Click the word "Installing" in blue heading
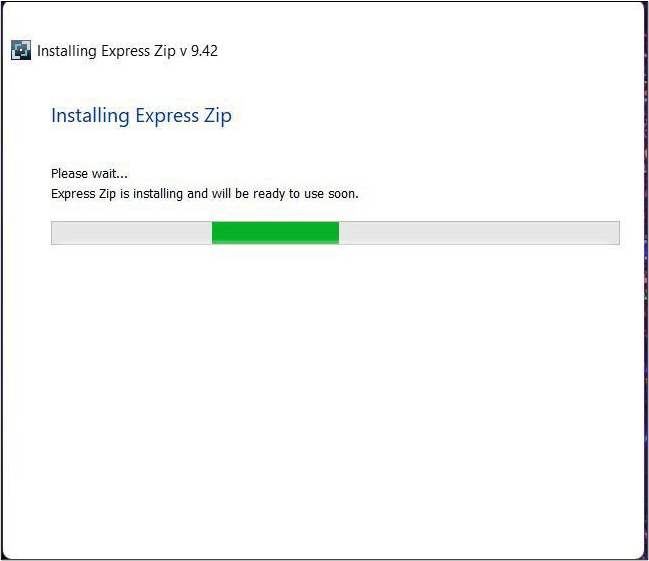 click(x=90, y=116)
